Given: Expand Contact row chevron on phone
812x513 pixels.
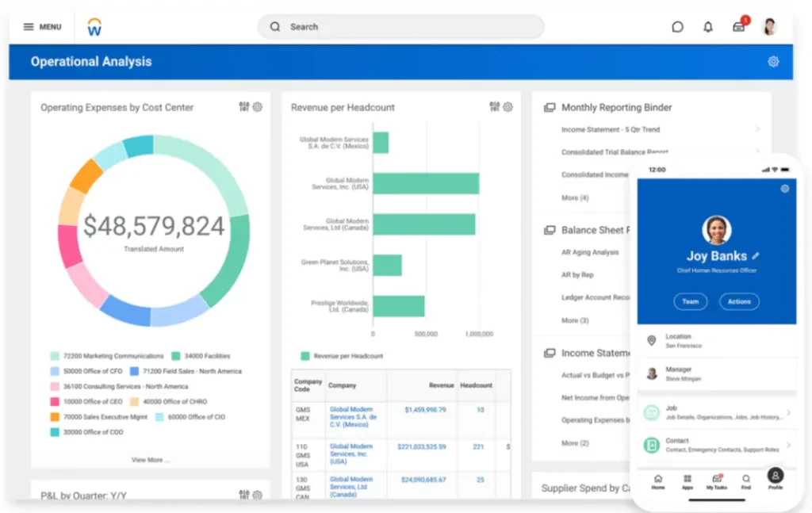Looking at the screenshot, I should pos(788,445).
